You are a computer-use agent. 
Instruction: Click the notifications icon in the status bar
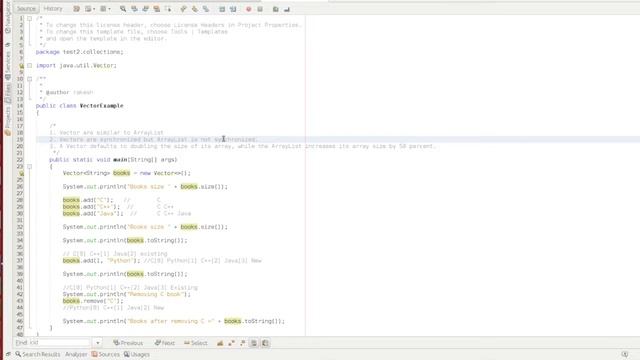[625, 354]
